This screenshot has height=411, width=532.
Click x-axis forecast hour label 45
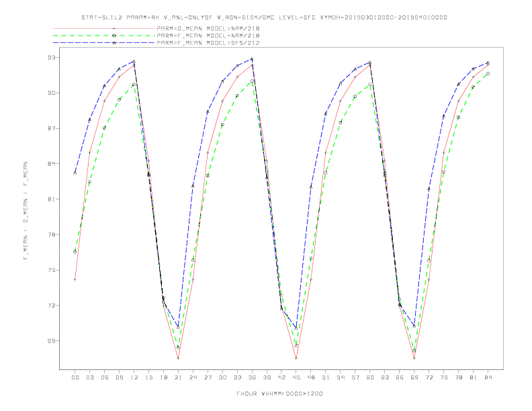[x=296, y=377]
